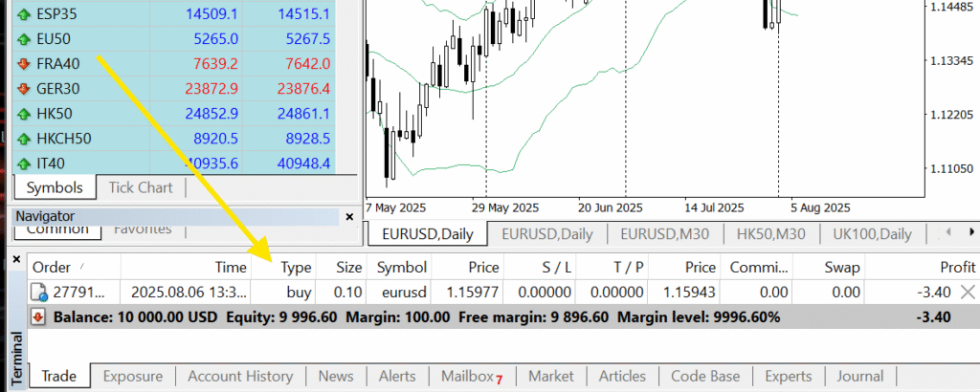Click the Profit column header
Screen dimensions: 980x392
(957, 268)
